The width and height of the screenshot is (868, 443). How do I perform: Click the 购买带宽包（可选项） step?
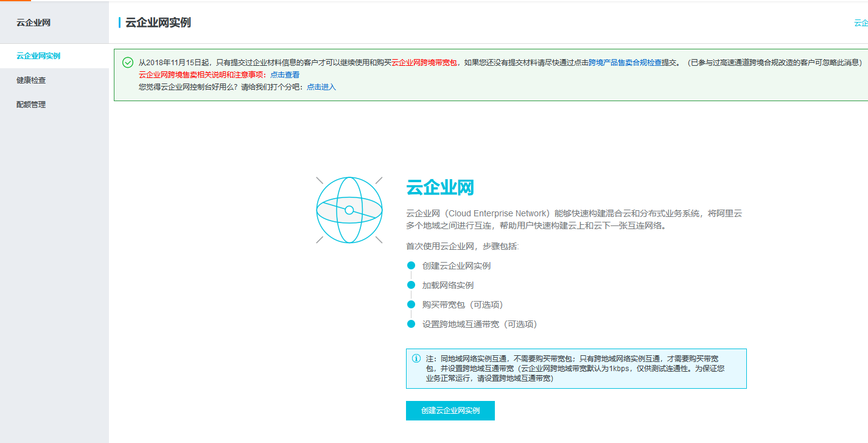click(465, 305)
